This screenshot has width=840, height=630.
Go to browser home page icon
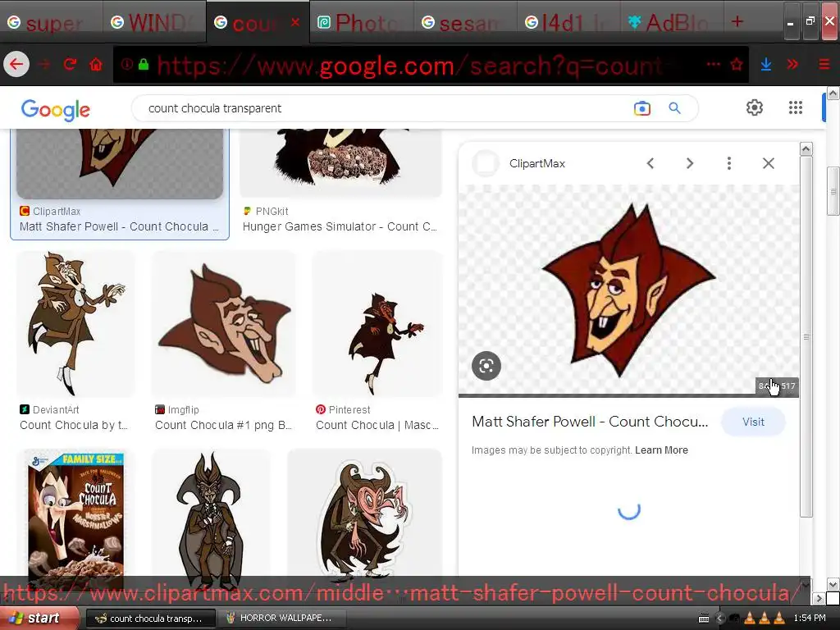96,64
